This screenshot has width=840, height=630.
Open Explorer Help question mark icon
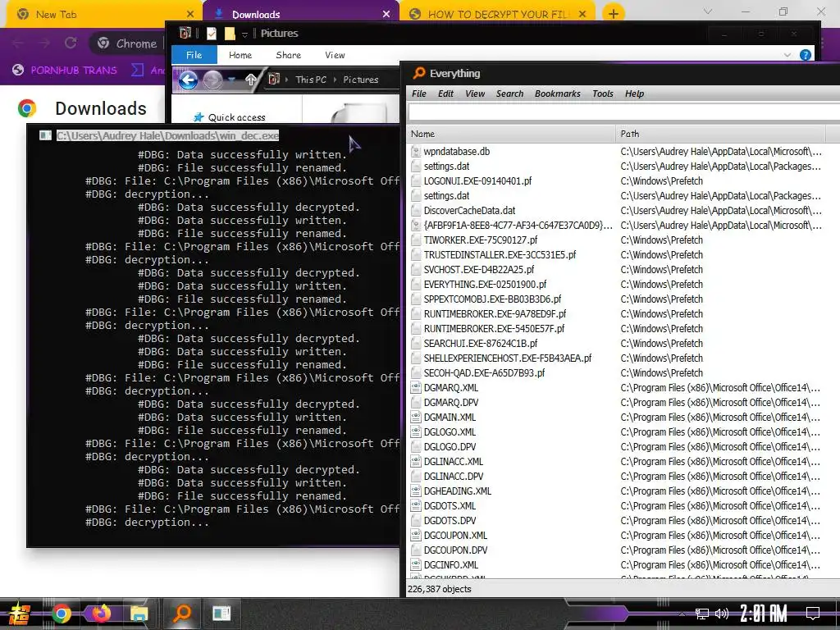806,55
